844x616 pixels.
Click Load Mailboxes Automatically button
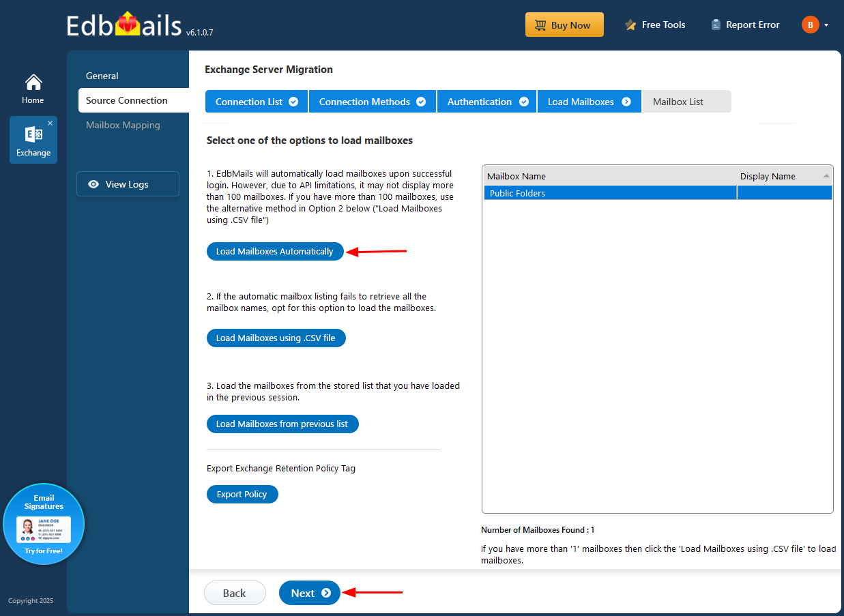[x=275, y=251]
